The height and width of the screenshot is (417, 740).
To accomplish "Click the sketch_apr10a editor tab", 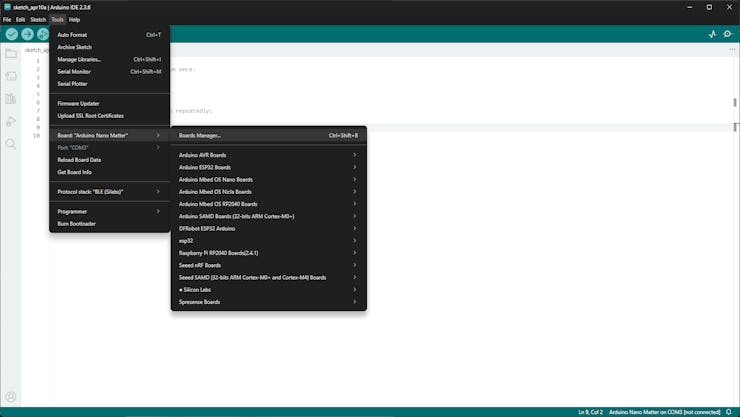I will coord(36,50).
